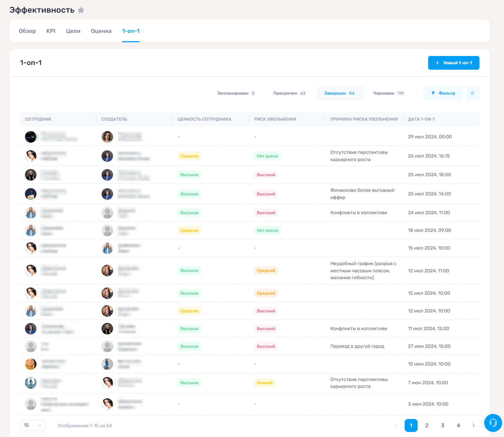Open creator avatar in 29 июл 2024, 00:00 row
The height and width of the screenshot is (437, 504).
(107, 137)
